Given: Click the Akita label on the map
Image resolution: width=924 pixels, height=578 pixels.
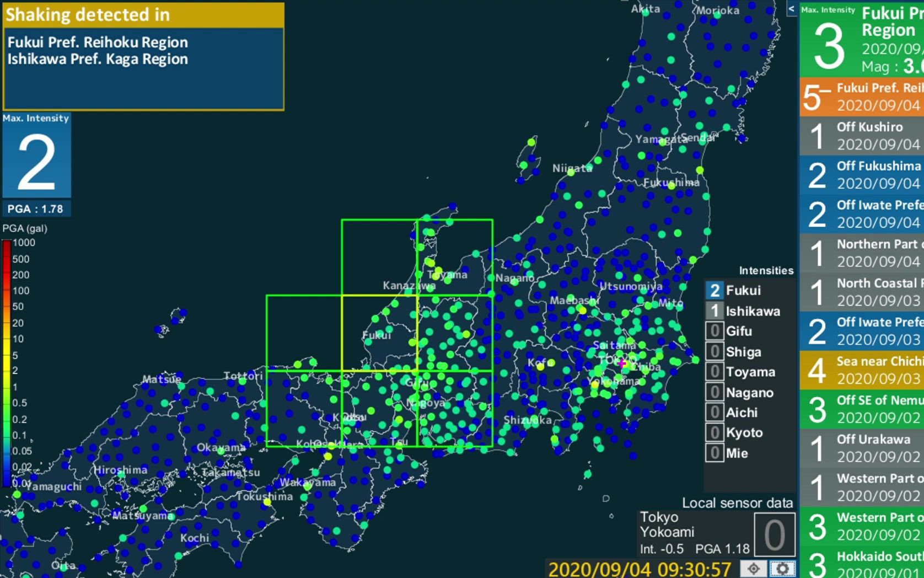Looking at the screenshot, I should [646, 9].
